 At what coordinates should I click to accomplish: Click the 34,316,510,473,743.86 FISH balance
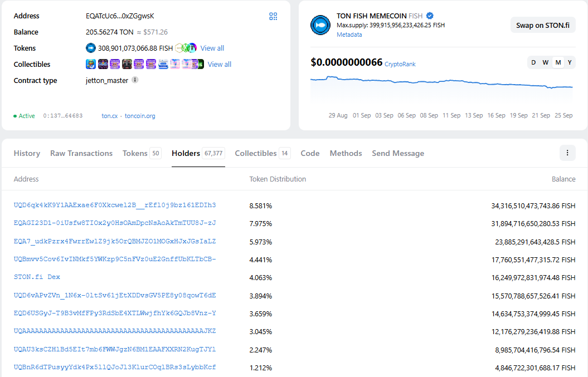click(x=533, y=205)
